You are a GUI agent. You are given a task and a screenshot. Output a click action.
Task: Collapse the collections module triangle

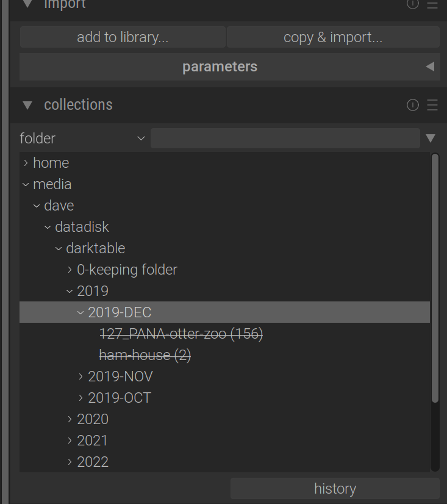27,105
